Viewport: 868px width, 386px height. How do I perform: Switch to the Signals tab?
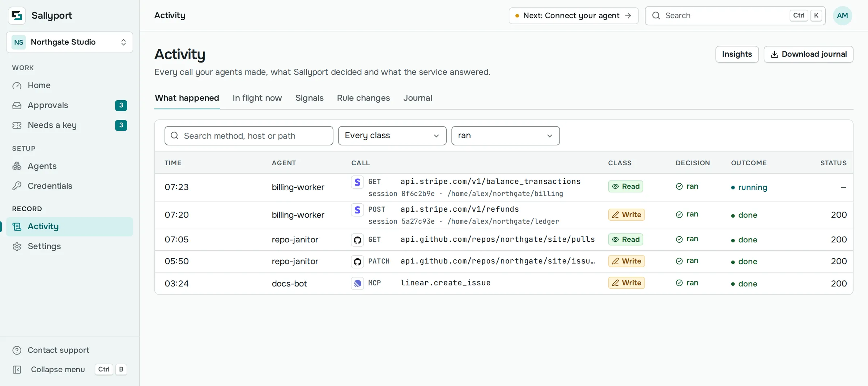(x=309, y=98)
